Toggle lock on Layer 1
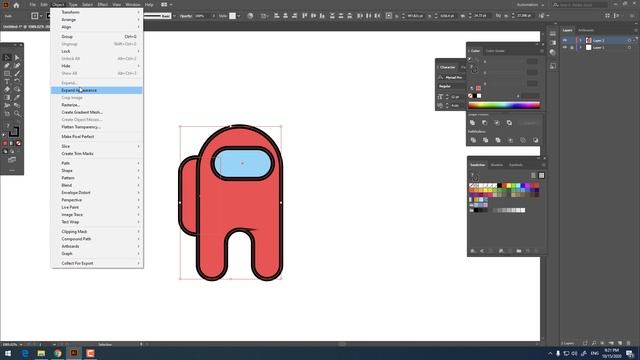640x360 pixels. [572, 47]
